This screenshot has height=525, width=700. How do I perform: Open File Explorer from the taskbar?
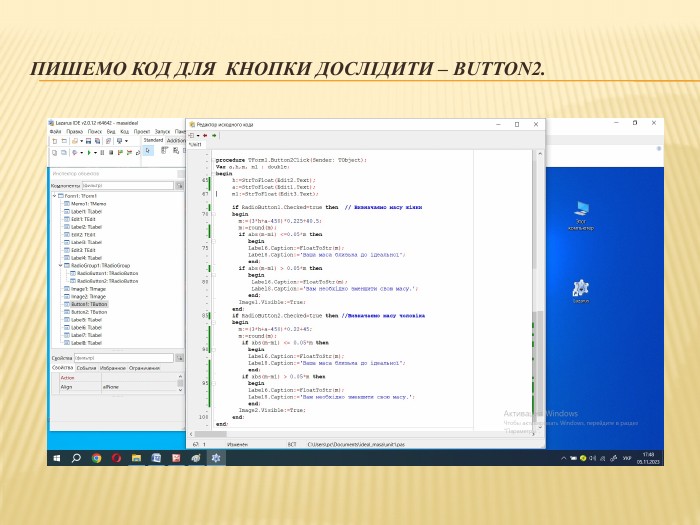tap(136, 458)
